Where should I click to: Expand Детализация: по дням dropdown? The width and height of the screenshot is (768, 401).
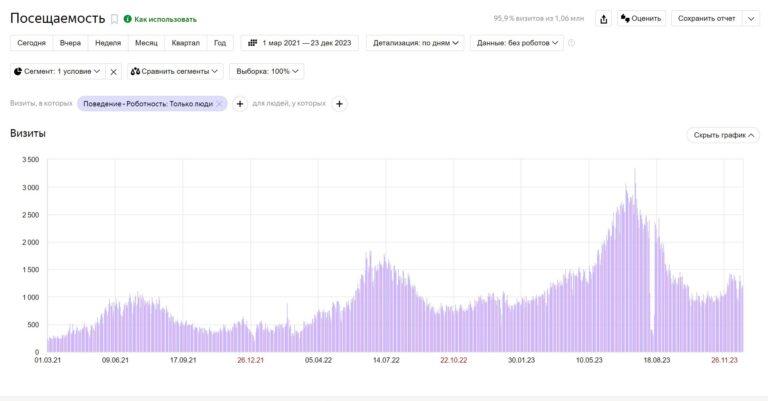[415, 43]
